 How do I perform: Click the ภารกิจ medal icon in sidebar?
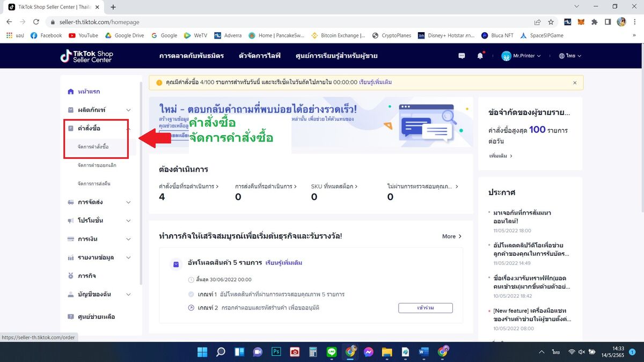71,276
